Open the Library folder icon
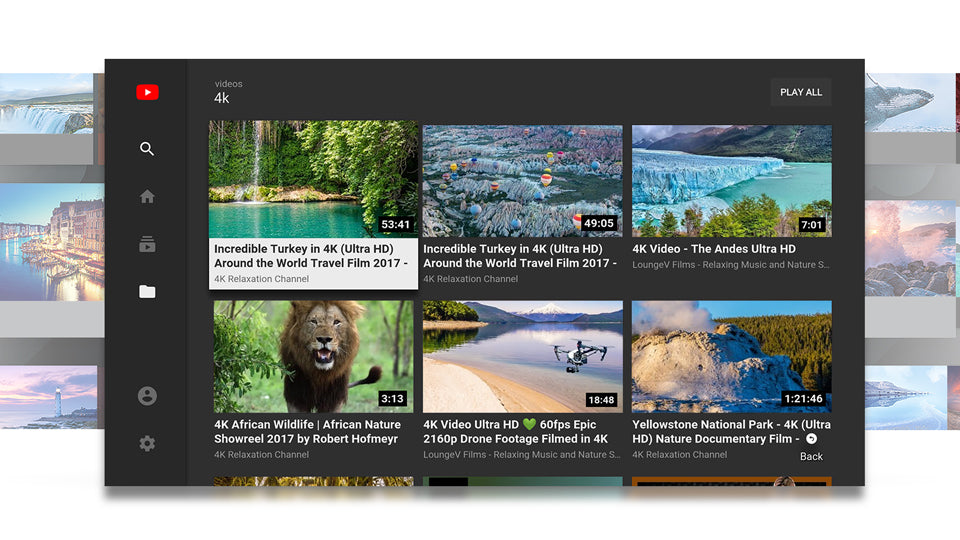 (x=147, y=291)
